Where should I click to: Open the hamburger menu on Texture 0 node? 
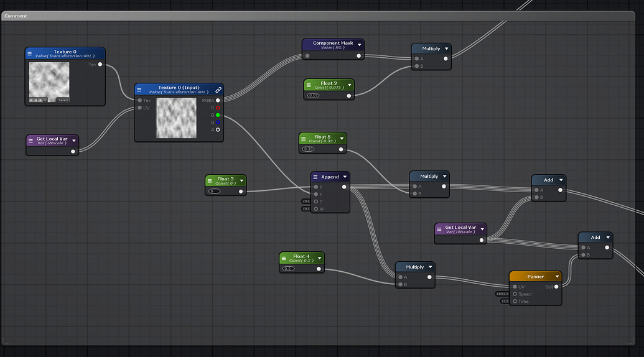click(x=29, y=53)
